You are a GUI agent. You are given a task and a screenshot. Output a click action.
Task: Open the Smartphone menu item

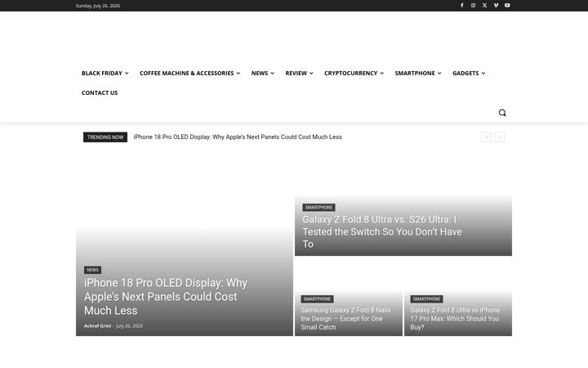(x=415, y=74)
